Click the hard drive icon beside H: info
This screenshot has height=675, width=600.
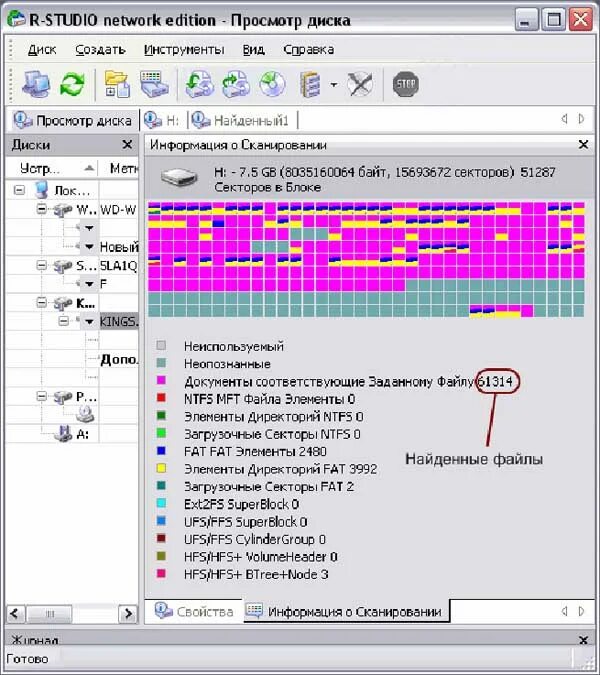coord(178,176)
